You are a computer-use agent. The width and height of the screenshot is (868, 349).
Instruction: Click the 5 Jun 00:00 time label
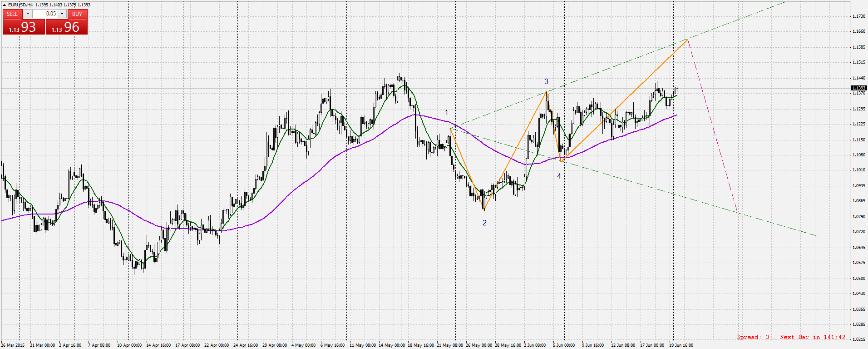click(x=564, y=345)
